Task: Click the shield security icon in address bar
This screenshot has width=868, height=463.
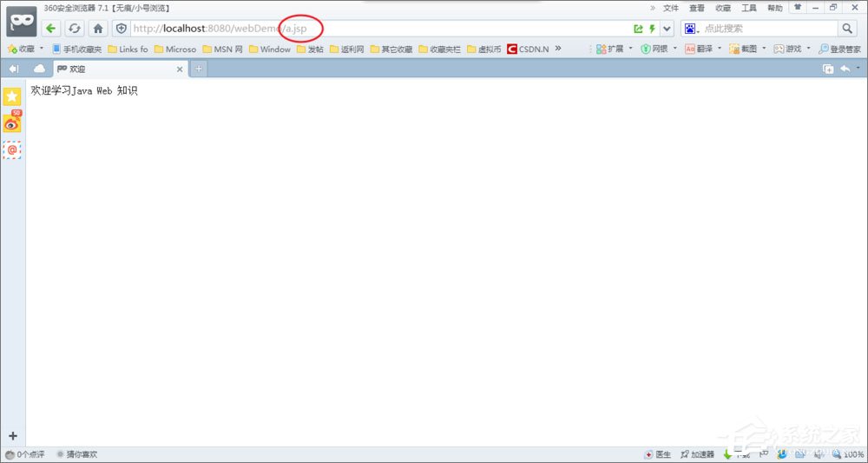Action: point(122,29)
